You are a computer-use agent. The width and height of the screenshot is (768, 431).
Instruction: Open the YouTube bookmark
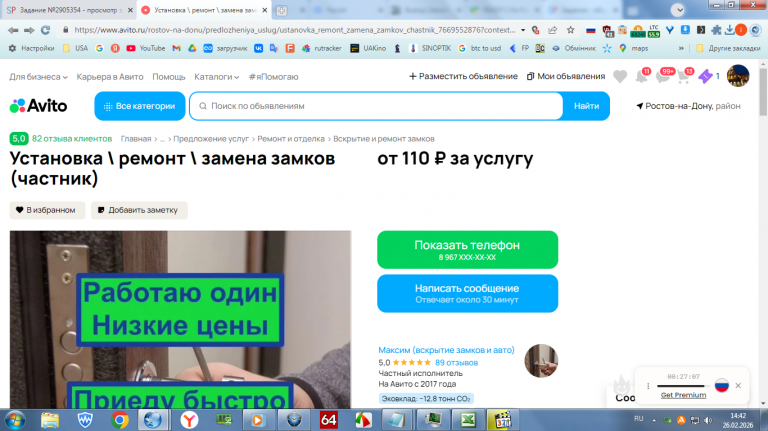click(x=145, y=48)
